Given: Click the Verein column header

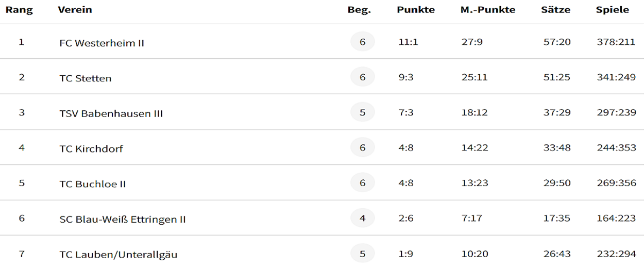Looking at the screenshot, I should pyautogui.click(x=75, y=10).
